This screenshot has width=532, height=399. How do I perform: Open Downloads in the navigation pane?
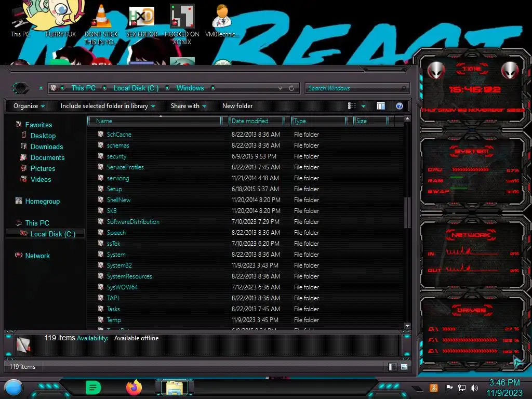[x=47, y=147]
